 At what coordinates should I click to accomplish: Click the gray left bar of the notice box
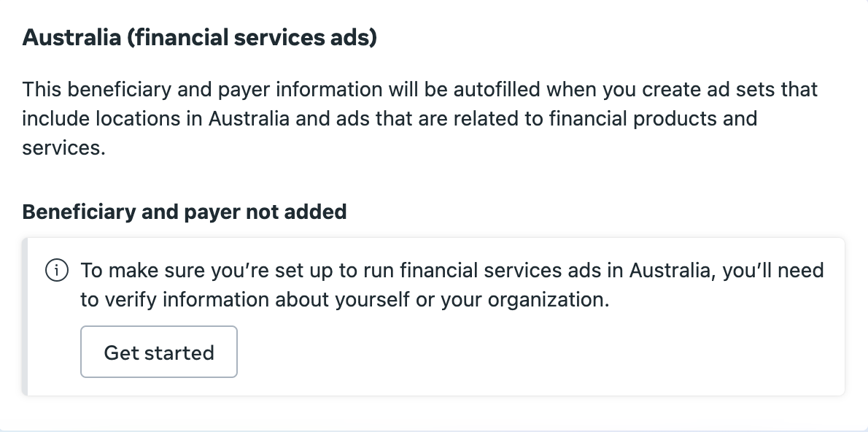click(25, 317)
